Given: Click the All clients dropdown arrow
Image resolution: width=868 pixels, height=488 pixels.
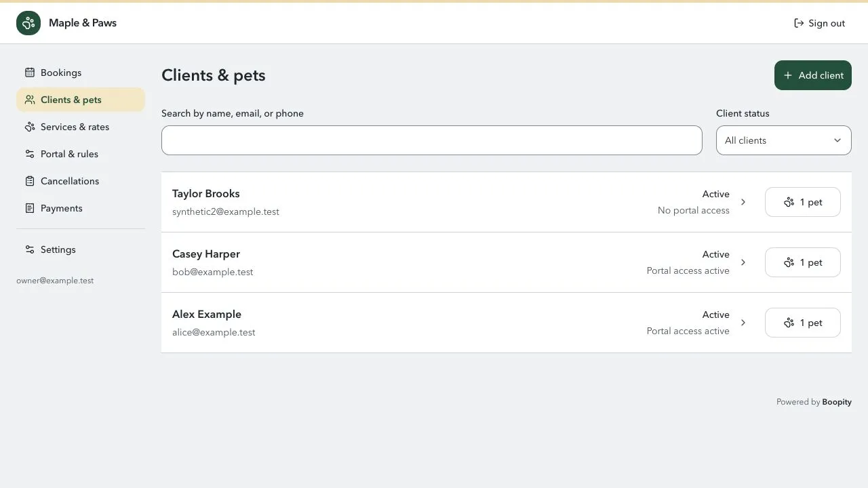Looking at the screenshot, I should point(837,140).
